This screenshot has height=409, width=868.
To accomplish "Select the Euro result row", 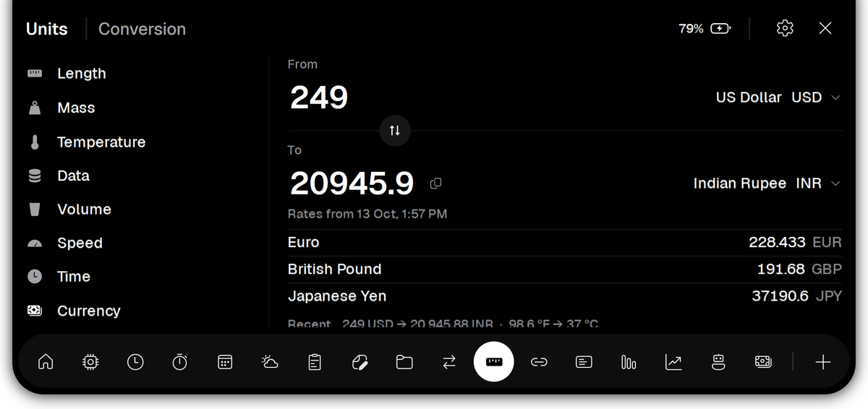I will [x=565, y=243].
